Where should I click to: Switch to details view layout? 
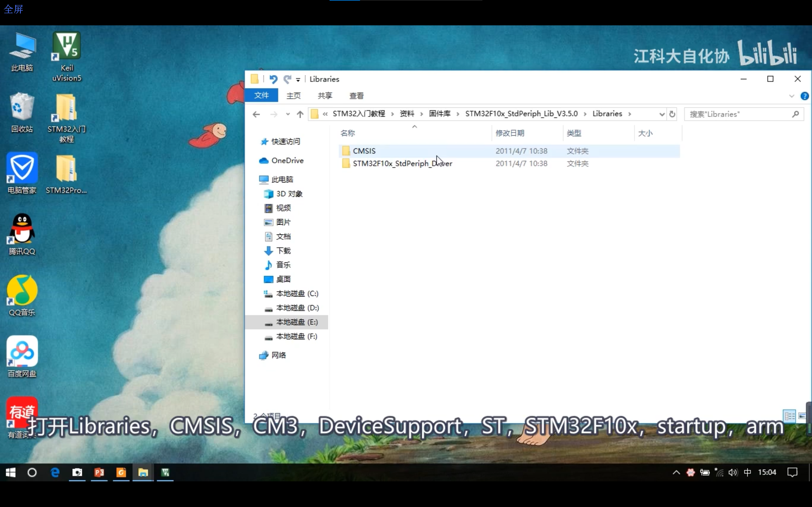coord(789,416)
